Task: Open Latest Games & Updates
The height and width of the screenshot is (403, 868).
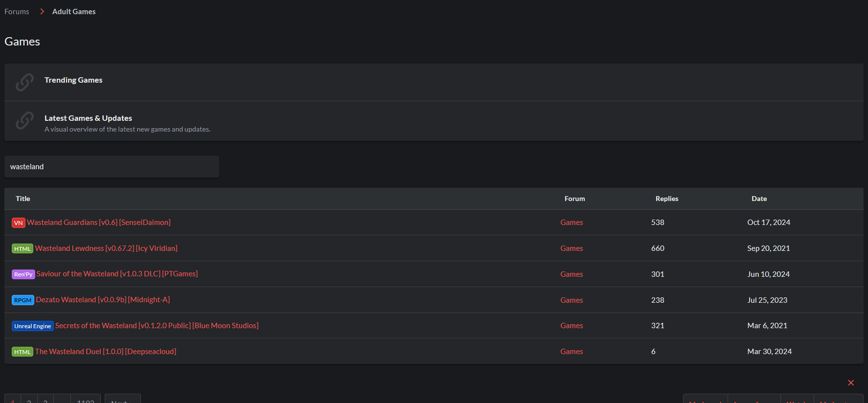Action: pos(88,118)
